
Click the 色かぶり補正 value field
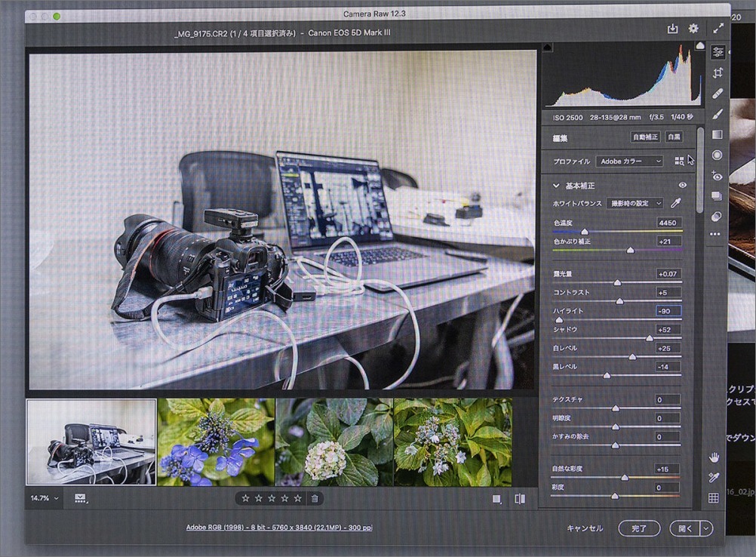668,241
